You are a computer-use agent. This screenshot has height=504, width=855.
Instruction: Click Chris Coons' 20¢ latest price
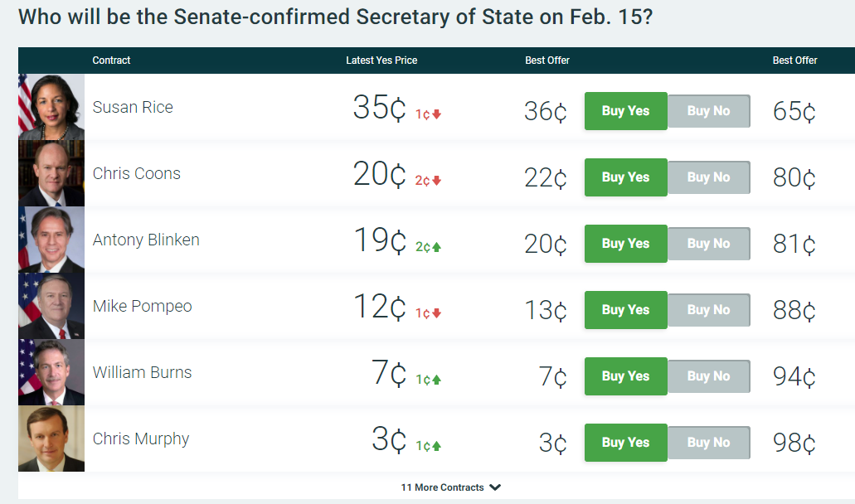379,174
